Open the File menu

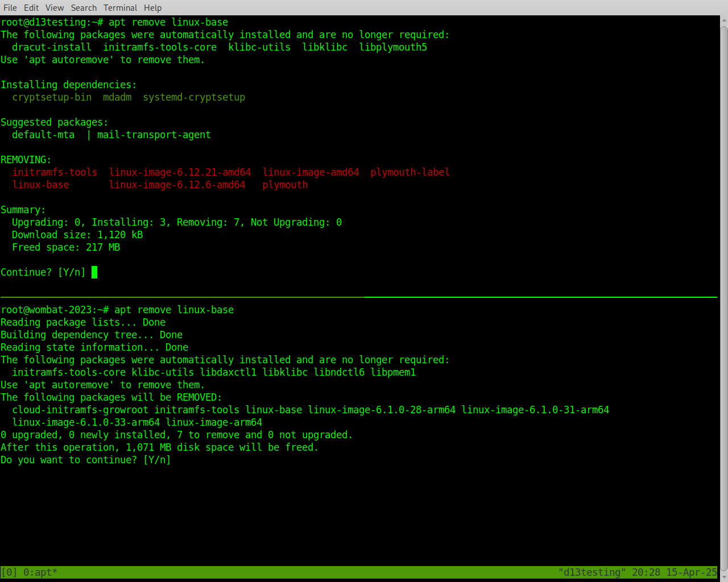coord(10,7)
